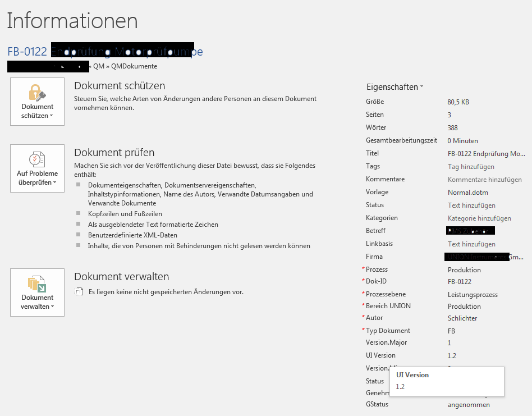Click the Informationen page heading

(72, 21)
